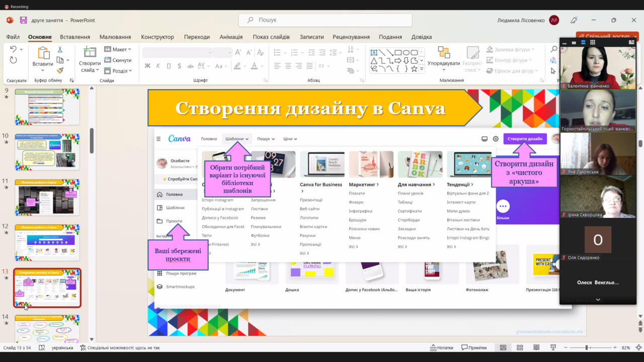This screenshot has height=362, width=644.
Task: Click the zoom in plus icon
Action: coord(615,347)
